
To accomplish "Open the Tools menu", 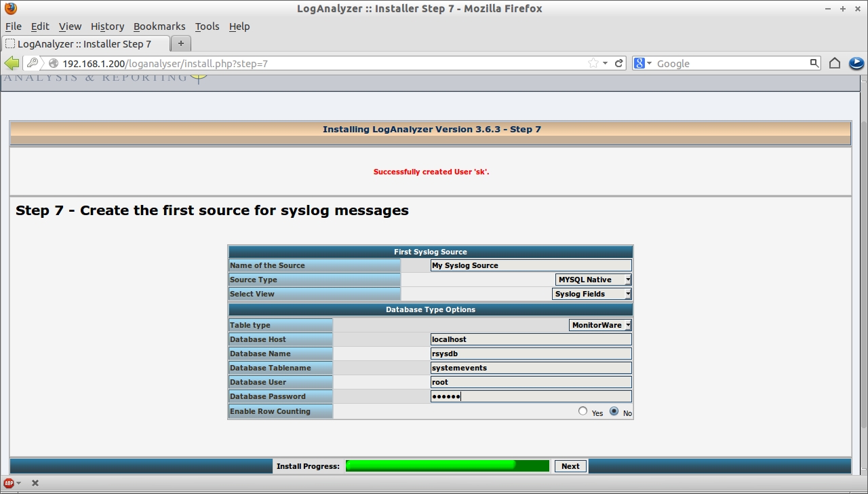I will coord(207,26).
